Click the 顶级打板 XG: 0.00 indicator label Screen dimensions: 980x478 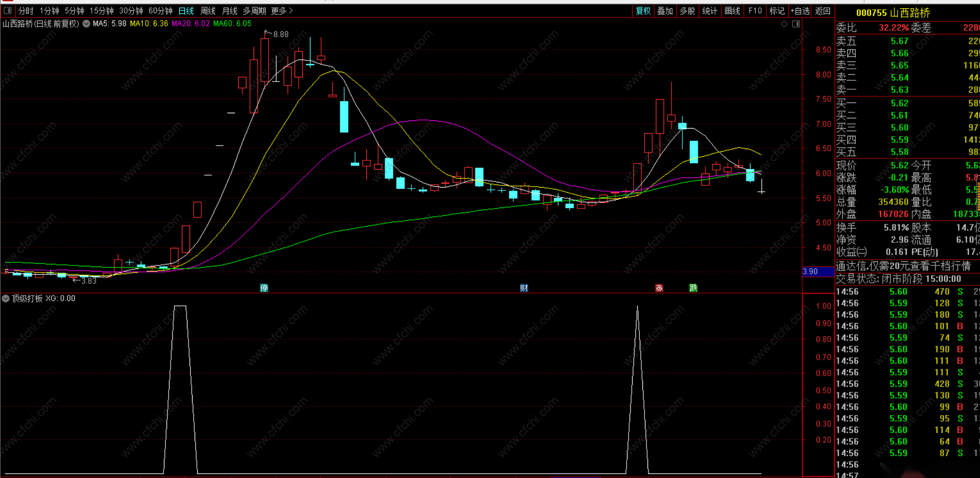click(44, 298)
